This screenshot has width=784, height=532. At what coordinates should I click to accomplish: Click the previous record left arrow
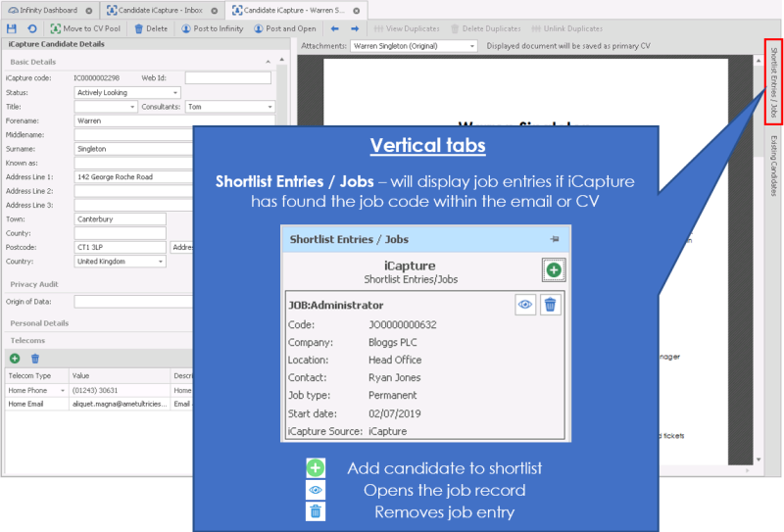(335, 29)
